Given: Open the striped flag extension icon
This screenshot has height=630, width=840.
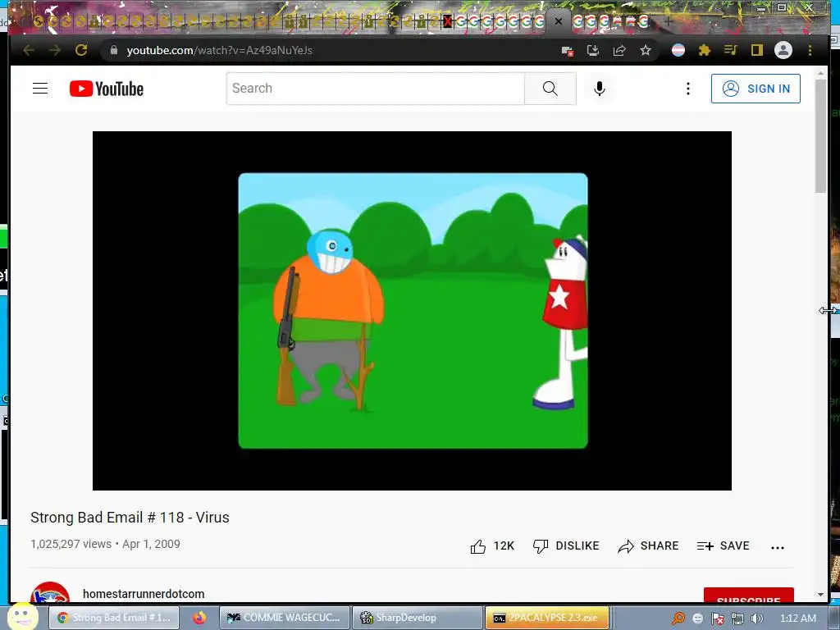Looking at the screenshot, I should (x=678, y=50).
